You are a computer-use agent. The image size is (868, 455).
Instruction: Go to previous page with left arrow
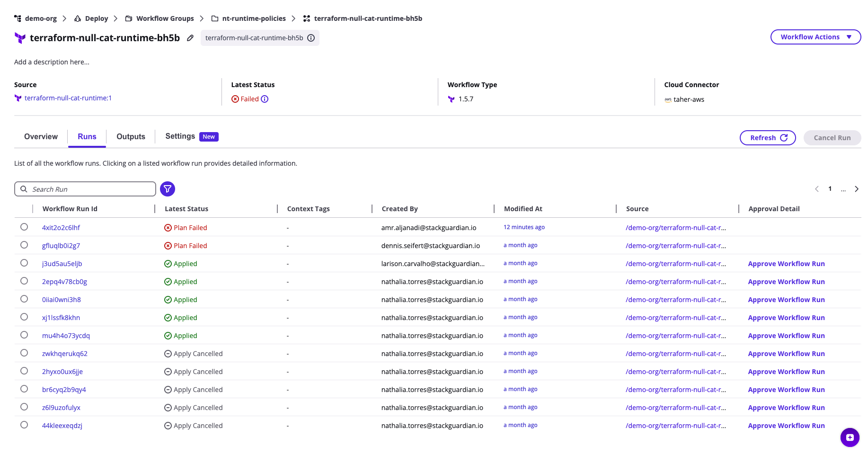[816, 189]
